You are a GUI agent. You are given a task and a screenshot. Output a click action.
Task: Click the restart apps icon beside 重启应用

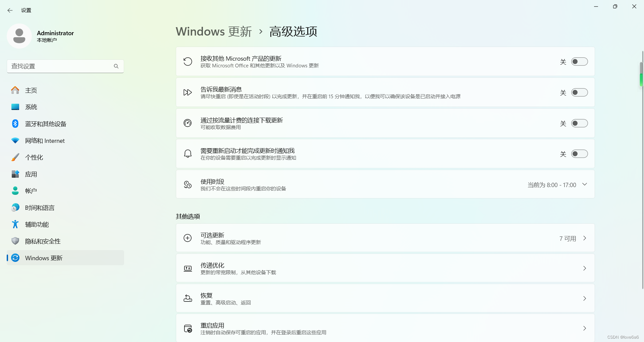[x=188, y=328]
